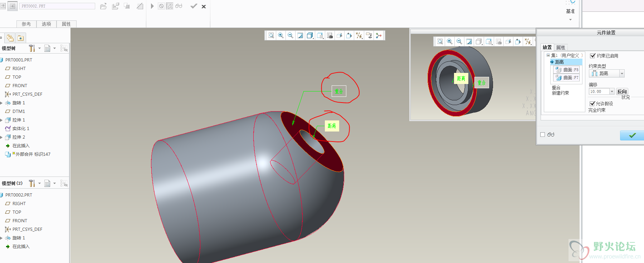Screen dimensions: 644x263
Task: Click the glasses verify preview icon in dashboard
Action: (x=179, y=6)
